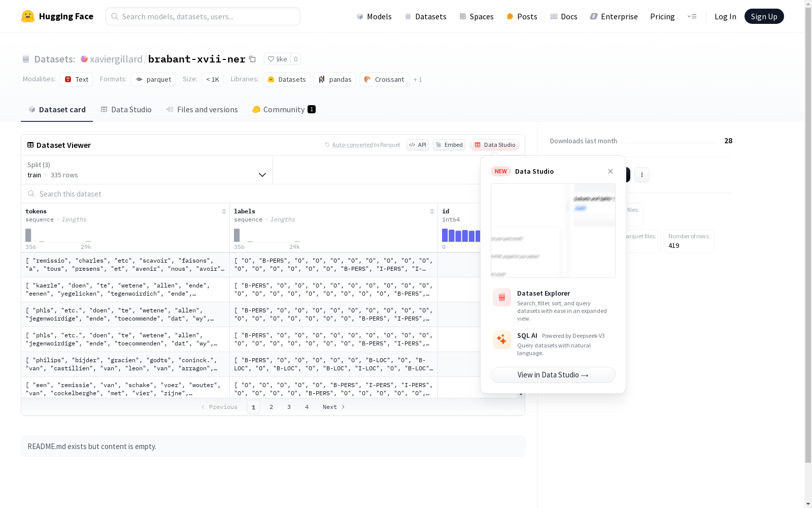812x508 pixels.
Task: Select the Text modality tag
Action: tap(76, 79)
